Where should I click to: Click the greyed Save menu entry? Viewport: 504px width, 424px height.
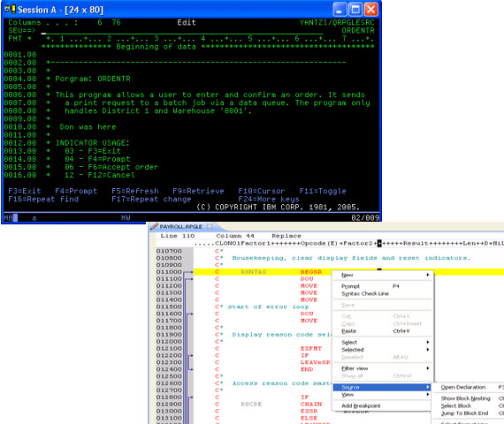point(383,305)
